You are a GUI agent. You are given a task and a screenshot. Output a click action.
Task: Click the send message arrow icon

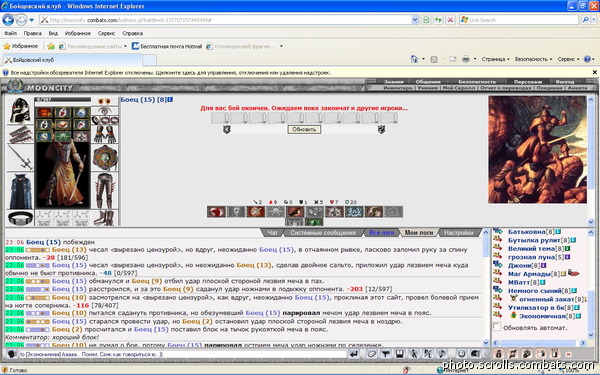pyautogui.click(x=354, y=354)
